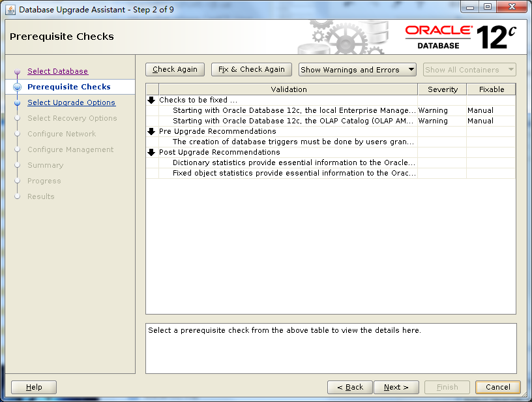Click the Finish button
Viewport: 532px width, 402px height.
pos(447,387)
